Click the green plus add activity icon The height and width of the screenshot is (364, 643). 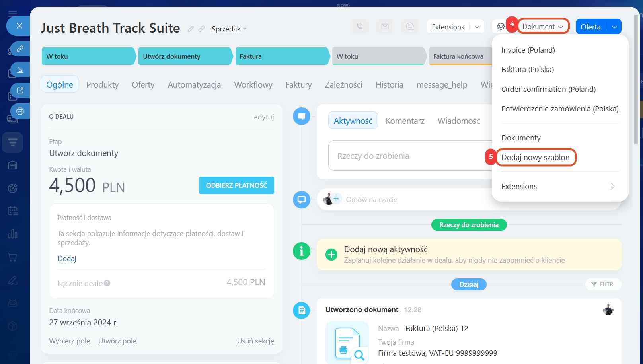click(331, 255)
